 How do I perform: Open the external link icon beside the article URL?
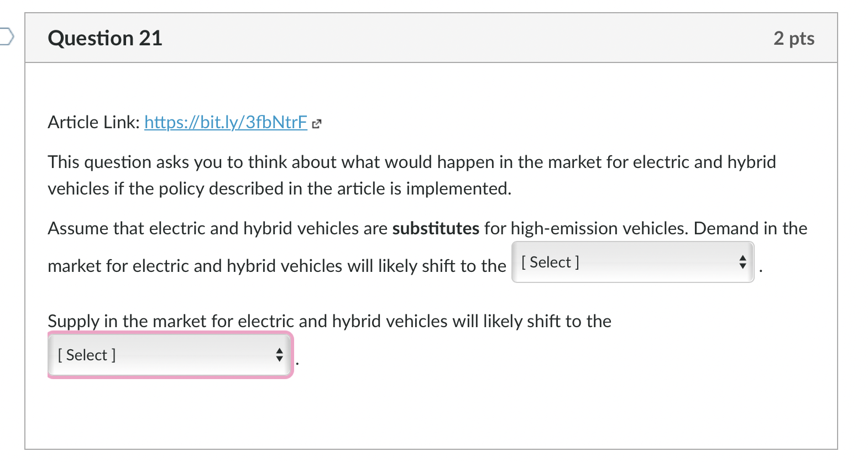pyautogui.click(x=316, y=124)
